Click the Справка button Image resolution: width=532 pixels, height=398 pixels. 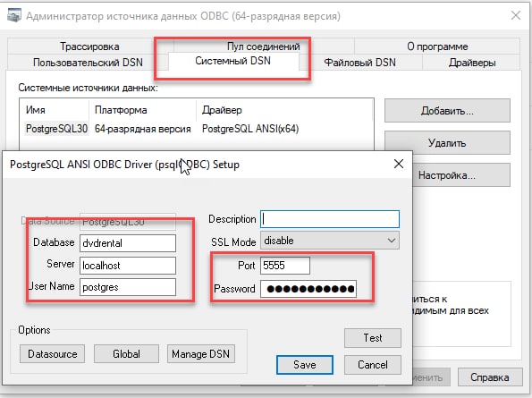click(x=490, y=377)
